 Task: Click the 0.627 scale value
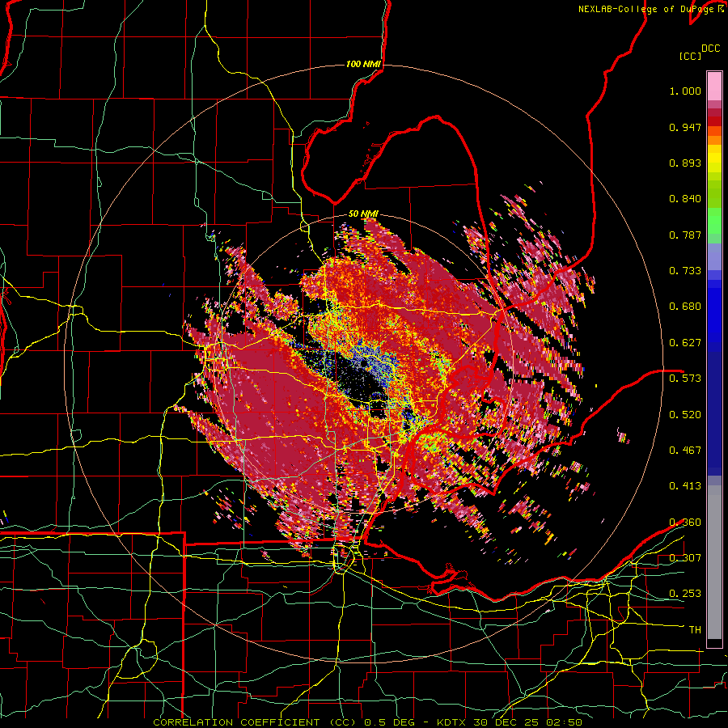pos(685,343)
